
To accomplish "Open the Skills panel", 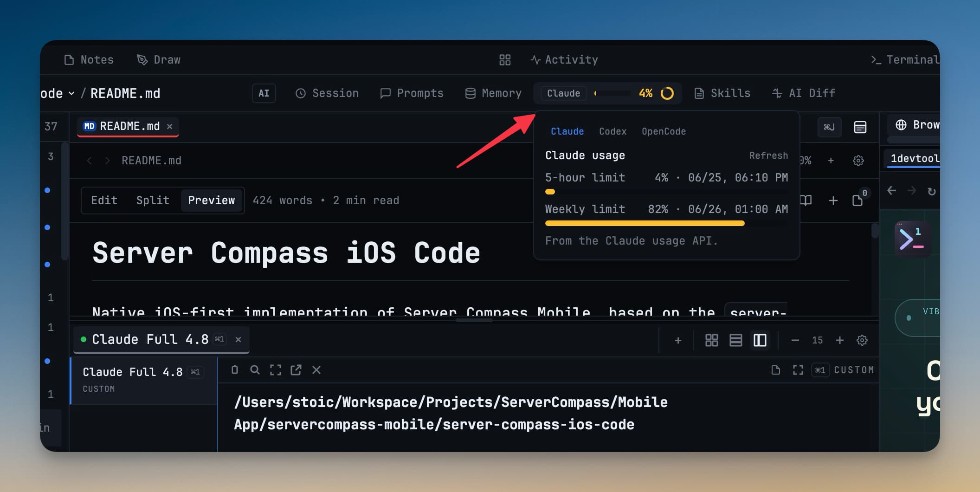I will click(x=722, y=93).
